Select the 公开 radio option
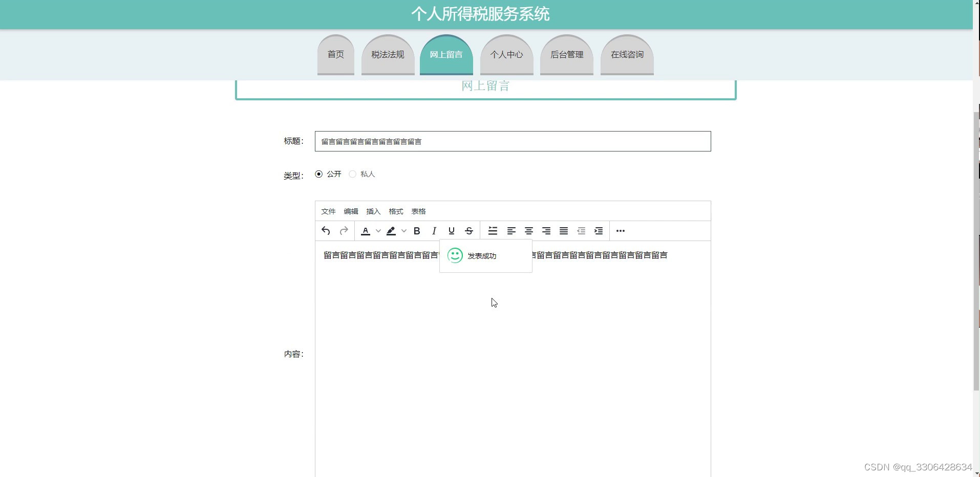 319,174
